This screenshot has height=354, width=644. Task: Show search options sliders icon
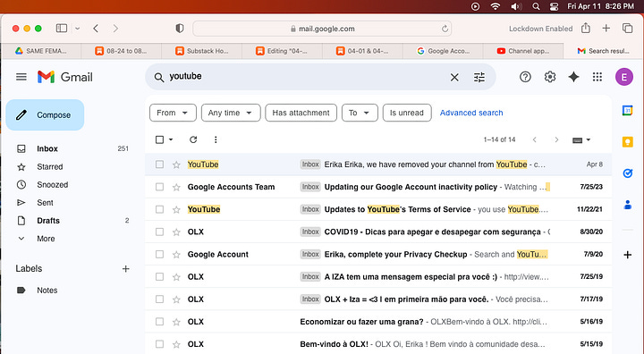coord(479,77)
